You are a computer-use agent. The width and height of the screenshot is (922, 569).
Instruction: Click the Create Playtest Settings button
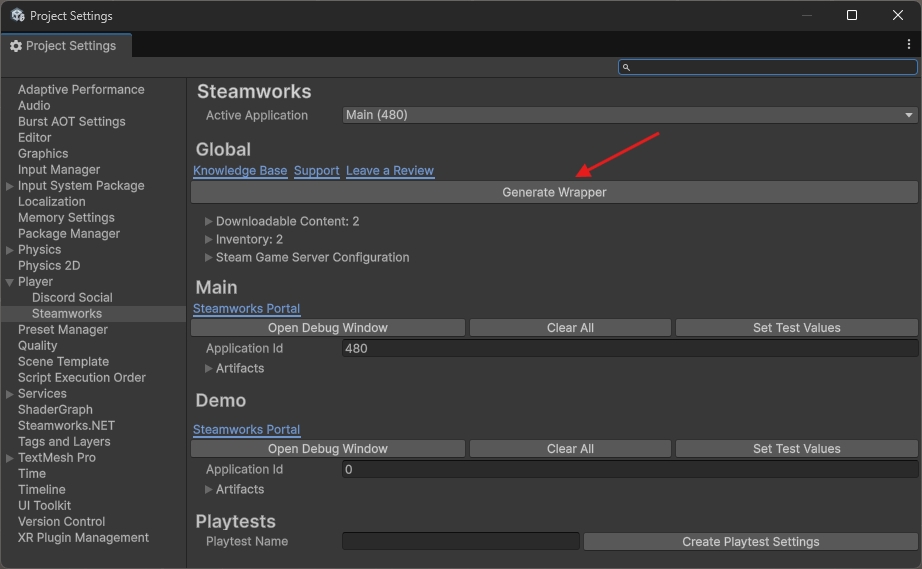tap(750, 542)
